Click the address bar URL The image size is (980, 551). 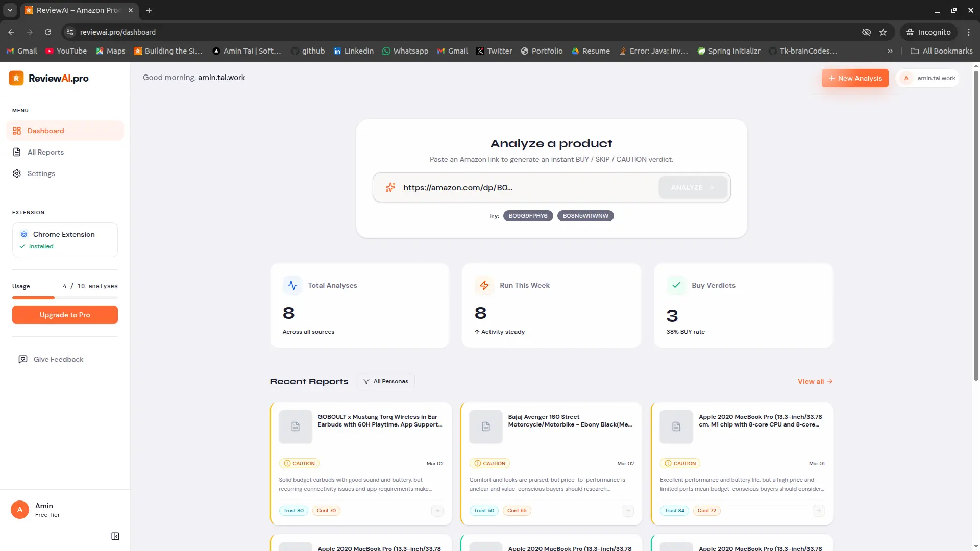tap(118, 32)
